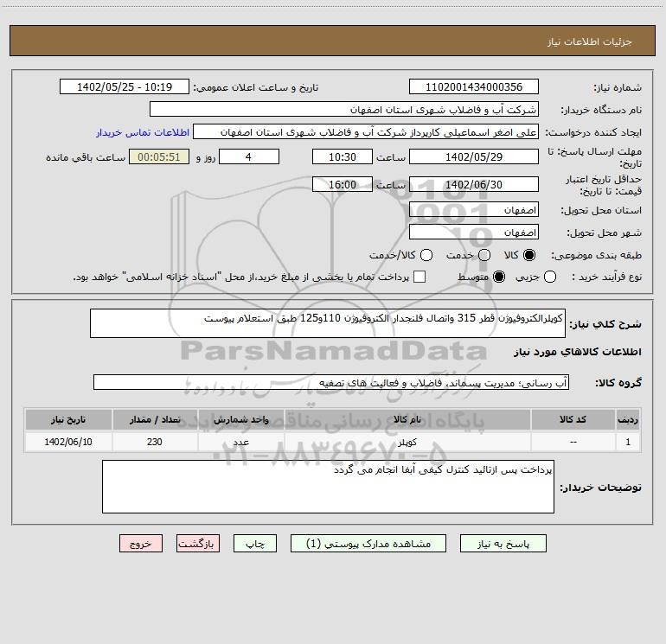This screenshot has height=644, width=666.
Task: Toggle the اسناد خزانه اسلامی payment checkbox
Action: pos(419,277)
